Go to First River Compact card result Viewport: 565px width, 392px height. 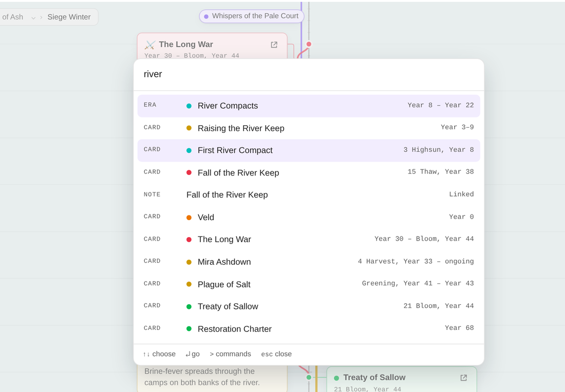click(309, 150)
